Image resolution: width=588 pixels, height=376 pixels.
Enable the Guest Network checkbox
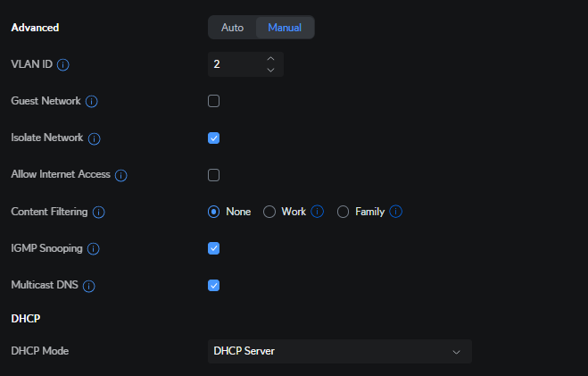pyautogui.click(x=214, y=101)
